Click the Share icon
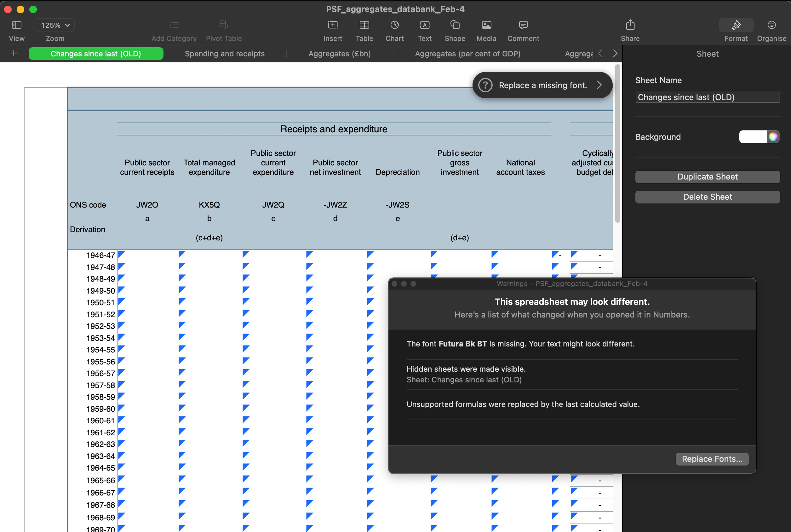 coord(630,25)
